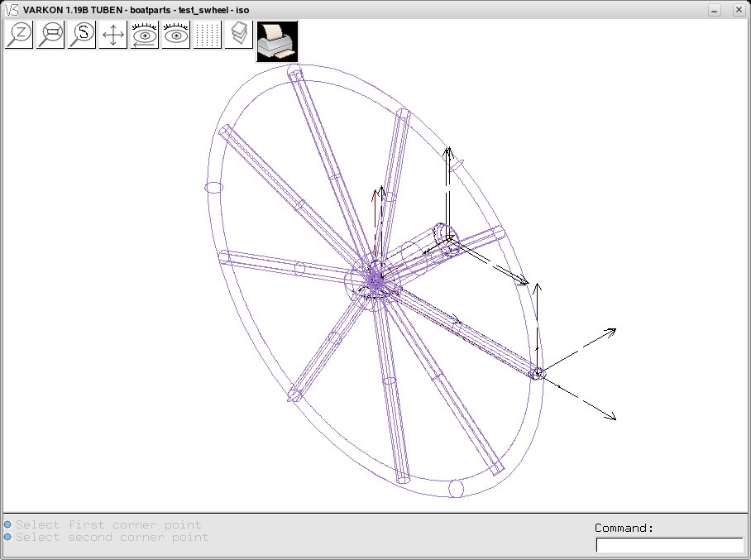Image resolution: width=751 pixels, height=560 pixels.
Task: Click the window title bar text
Action: 136,10
